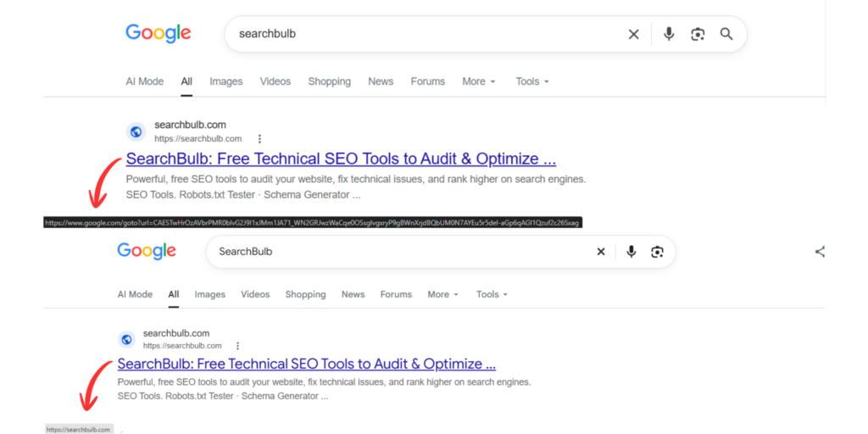Click the globe favicon of the bottom searchbulb.com result
Viewport: 868px width, 434px height.
pyautogui.click(x=126, y=339)
